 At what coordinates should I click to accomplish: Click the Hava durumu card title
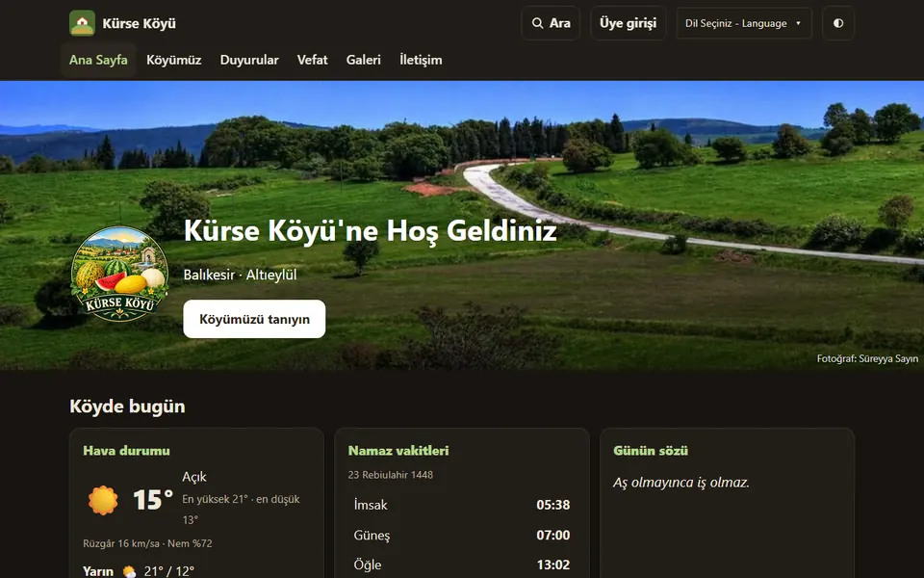point(126,451)
